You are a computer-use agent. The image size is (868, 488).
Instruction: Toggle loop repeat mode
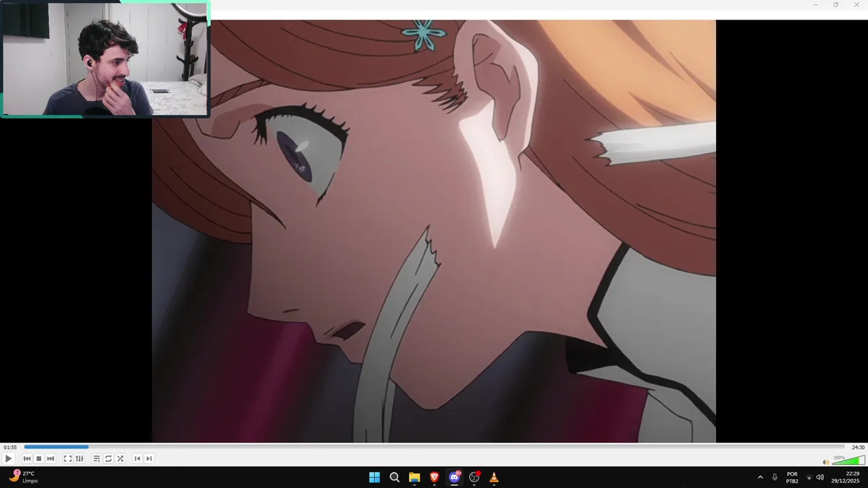(x=108, y=459)
